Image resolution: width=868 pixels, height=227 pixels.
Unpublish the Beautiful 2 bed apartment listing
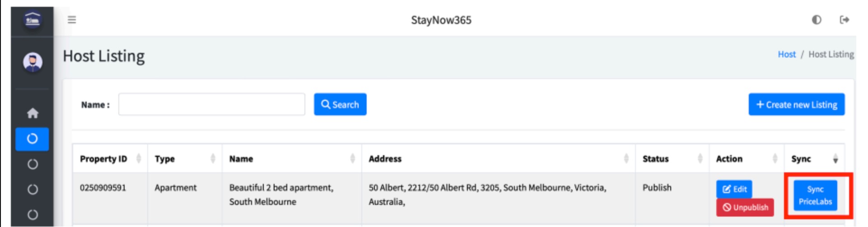pyautogui.click(x=745, y=208)
